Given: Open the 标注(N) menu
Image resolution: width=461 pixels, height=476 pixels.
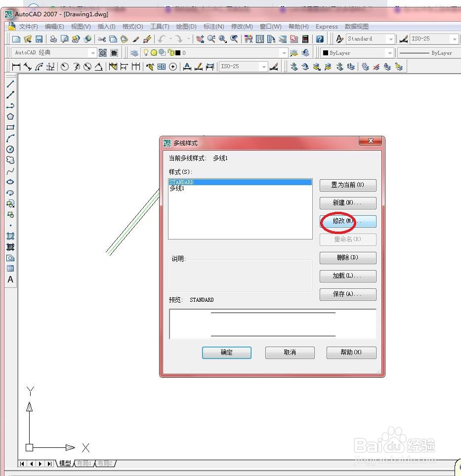Looking at the screenshot, I should point(214,27).
